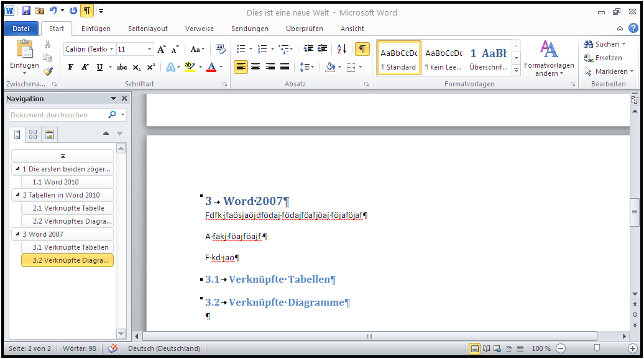The width and height of the screenshot is (644, 359).
Task: Increase font size with grow icon
Action: [162, 49]
